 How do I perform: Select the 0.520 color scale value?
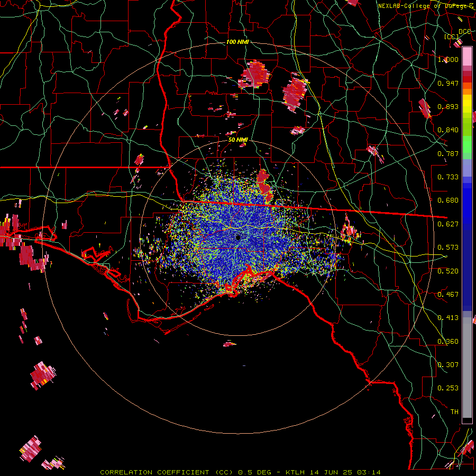click(448, 271)
